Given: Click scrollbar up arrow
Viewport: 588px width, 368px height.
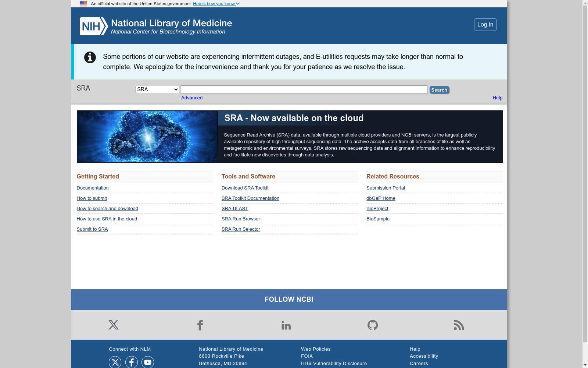Looking at the screenshot, I should click(x=585, y=3).
